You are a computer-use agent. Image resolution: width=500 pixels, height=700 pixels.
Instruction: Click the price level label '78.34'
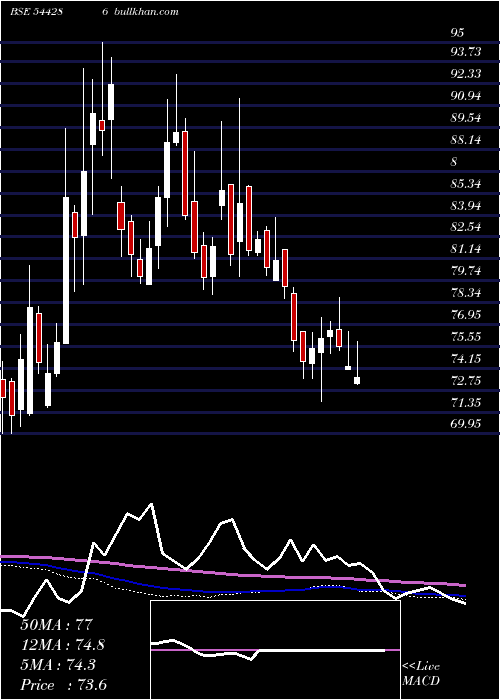(x=466, y=293)
